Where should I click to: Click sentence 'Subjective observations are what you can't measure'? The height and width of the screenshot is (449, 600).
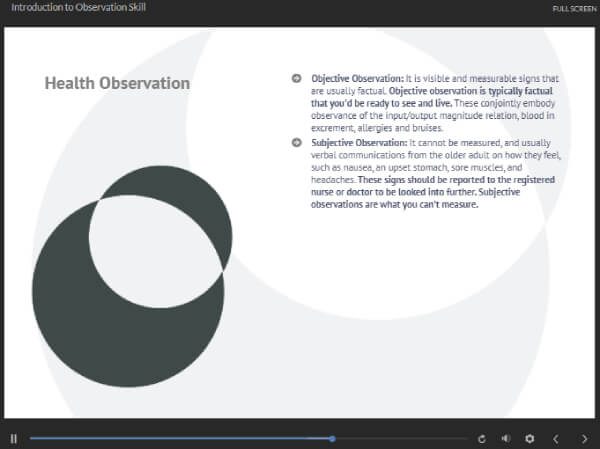(400, 203)
